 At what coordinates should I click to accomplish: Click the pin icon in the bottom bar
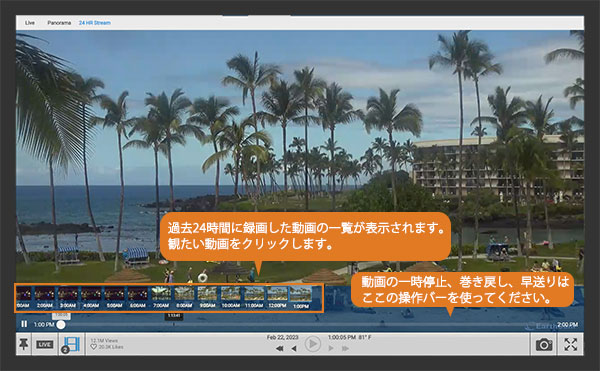pyautogui.click(x=24, y=344)
